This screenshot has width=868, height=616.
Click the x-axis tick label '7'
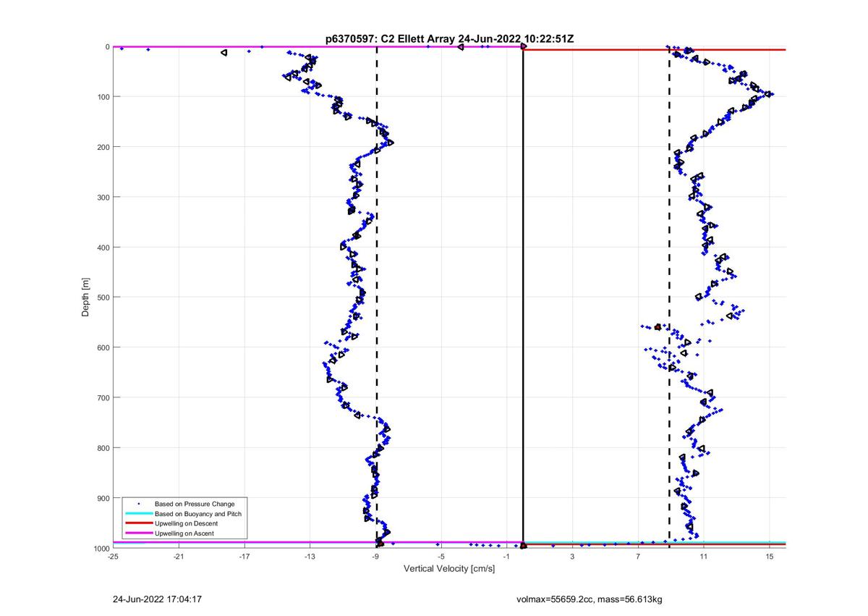[639, 557]
